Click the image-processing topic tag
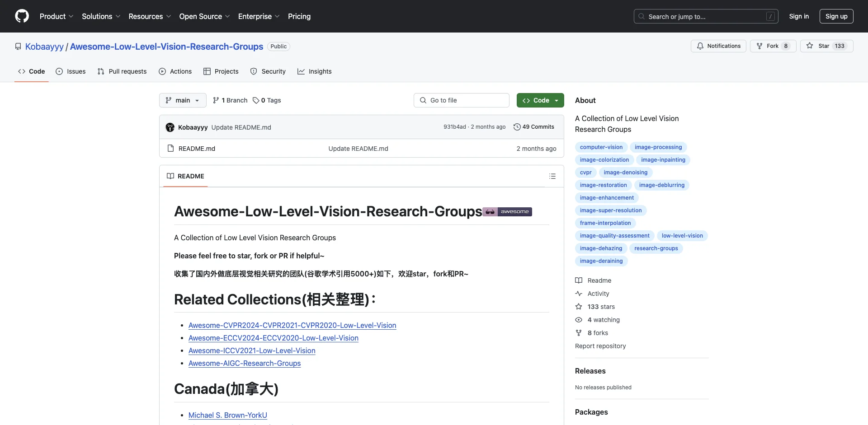868x425 pixels. [658, 147]
